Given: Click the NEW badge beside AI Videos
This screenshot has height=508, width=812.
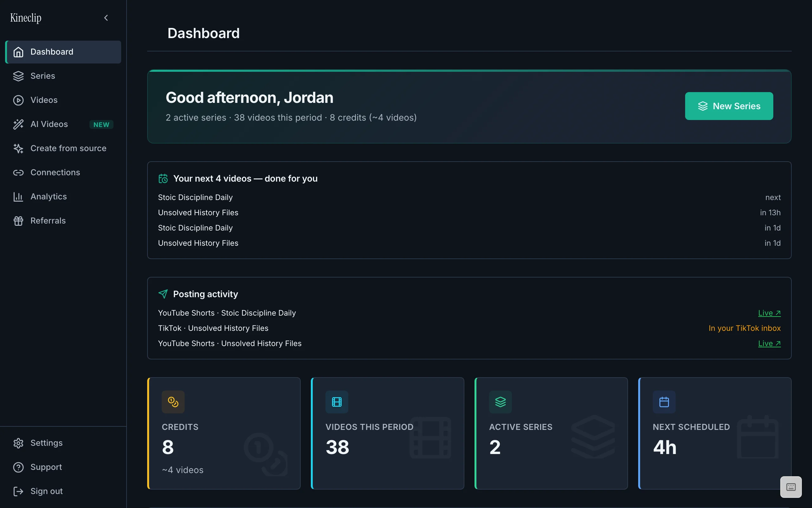Looking at the screenshot, I should coord(101,125).
